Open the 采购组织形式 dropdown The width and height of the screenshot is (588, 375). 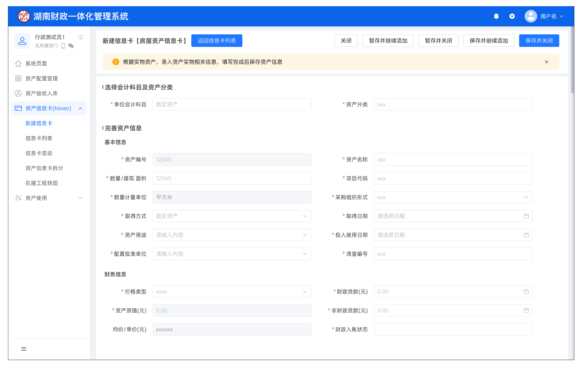coord(453,197)
